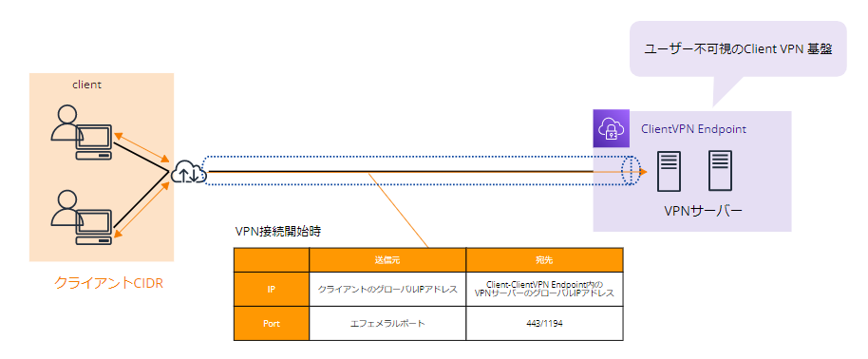
Task: Click the "443/1194" cell
Action: coord(545,323)
